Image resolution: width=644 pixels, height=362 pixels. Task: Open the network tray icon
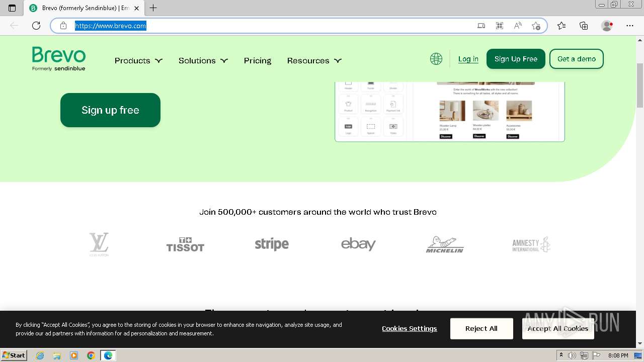(584, 355)
